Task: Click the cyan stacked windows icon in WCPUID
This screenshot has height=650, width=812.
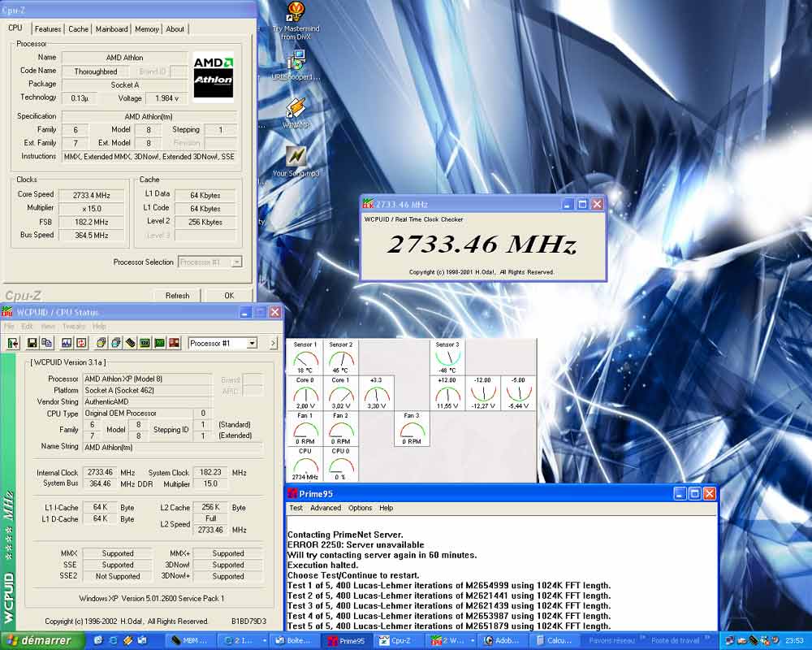Action: click(x=115, y=343)
